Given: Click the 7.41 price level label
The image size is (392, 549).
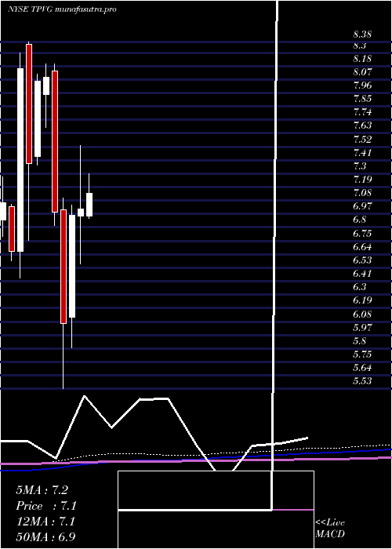Looking at the screenshot, I should click(362, 153).
